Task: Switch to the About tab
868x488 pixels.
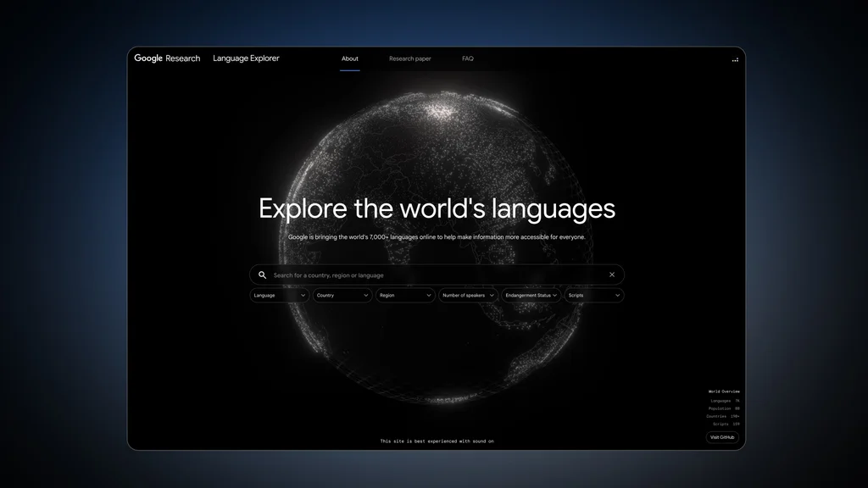Action: 350,58
